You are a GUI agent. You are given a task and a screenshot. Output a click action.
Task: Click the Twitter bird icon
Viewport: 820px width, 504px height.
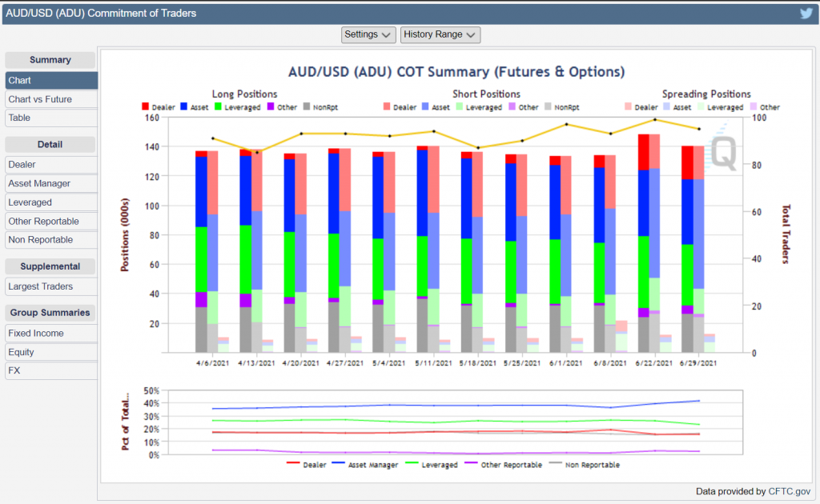(x=806, y=13)
